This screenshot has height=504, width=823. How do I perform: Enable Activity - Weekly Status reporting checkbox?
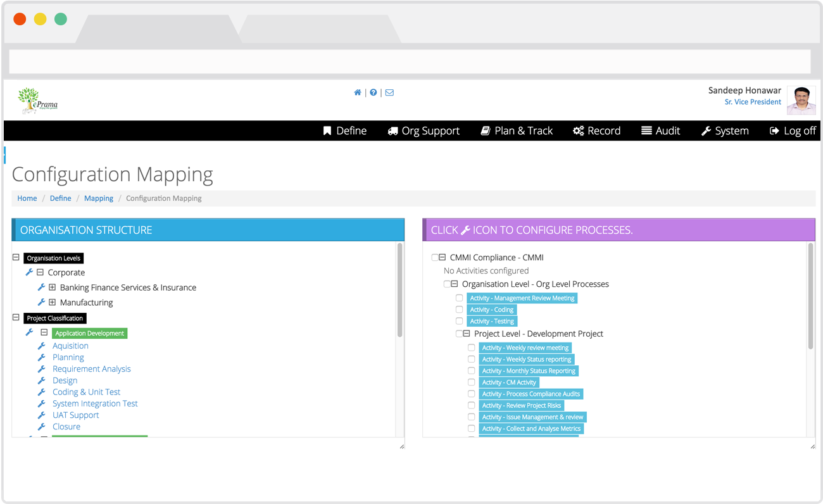pyautogui.click(x=472, y=359)
